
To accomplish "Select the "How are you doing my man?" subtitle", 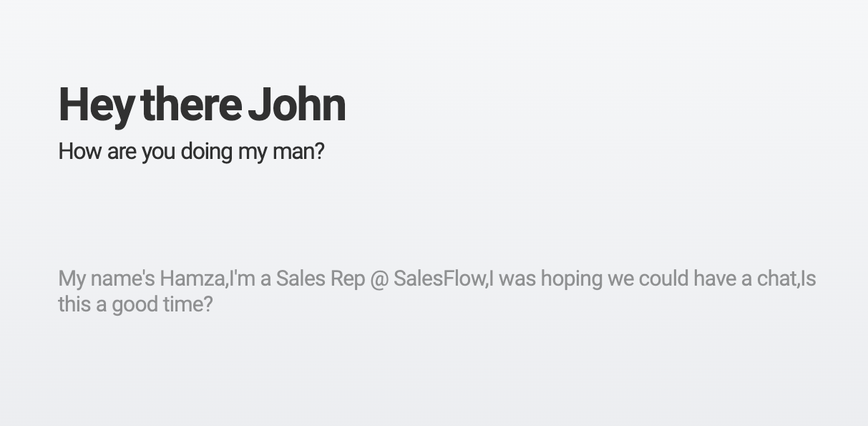I will coord(191,152).
